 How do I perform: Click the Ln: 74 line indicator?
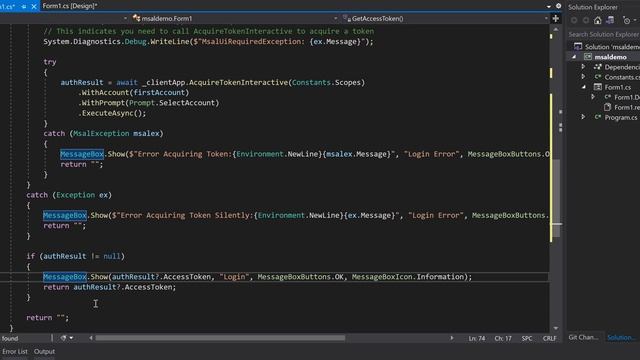tap(477, 338)
